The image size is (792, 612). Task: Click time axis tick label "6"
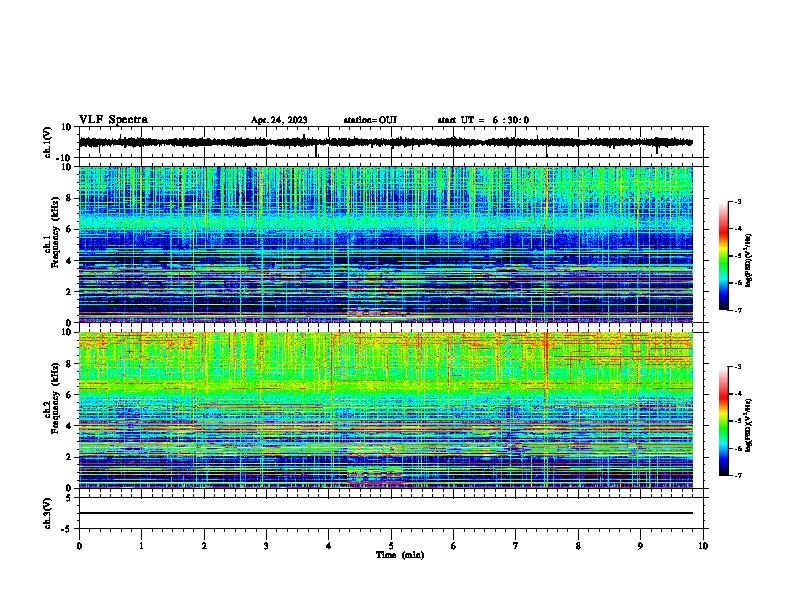(454, 546)
